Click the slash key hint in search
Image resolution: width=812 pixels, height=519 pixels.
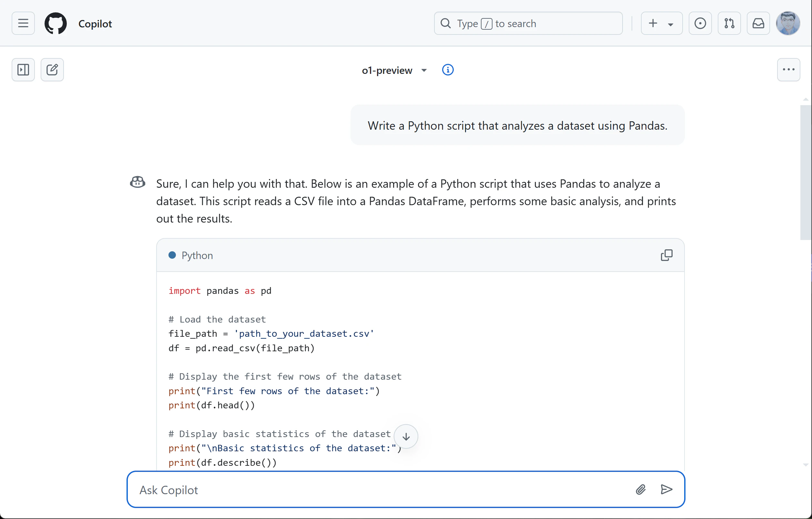486,24
